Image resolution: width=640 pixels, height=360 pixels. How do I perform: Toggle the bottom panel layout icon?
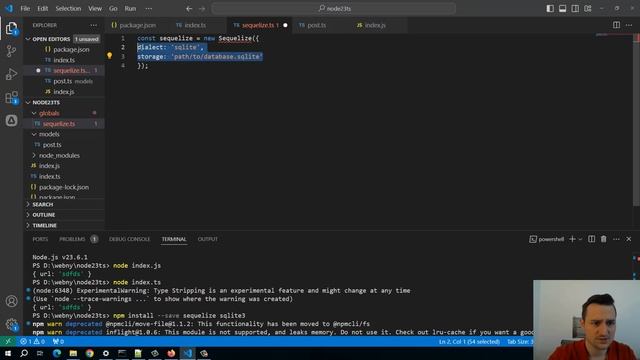pyautogui.click(x=562, y=9)
